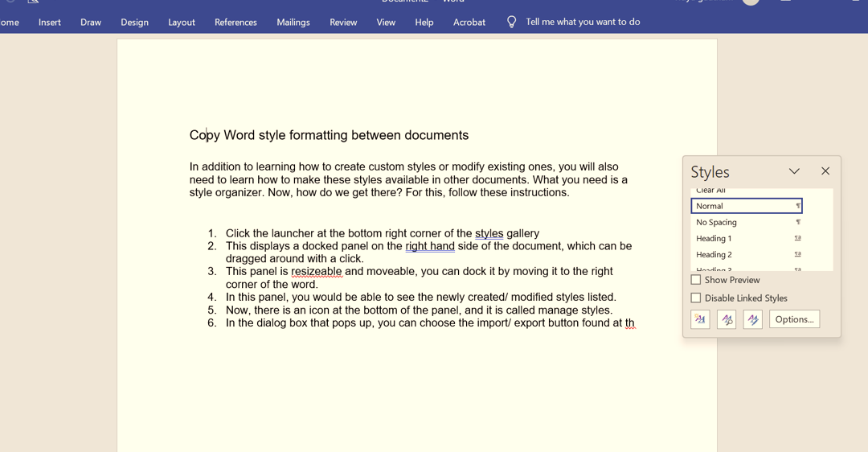The width and height of the screenshot is (868, 452).
Task: Click list item 'In this panel, you would'
Action: [420, 297]
